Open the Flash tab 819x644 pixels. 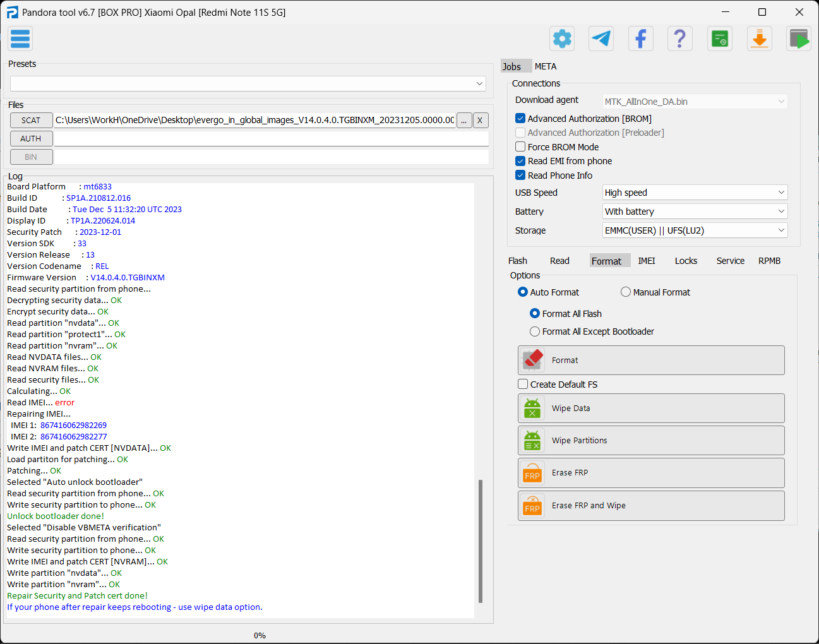pyautogui.click(x=518, y=261)
